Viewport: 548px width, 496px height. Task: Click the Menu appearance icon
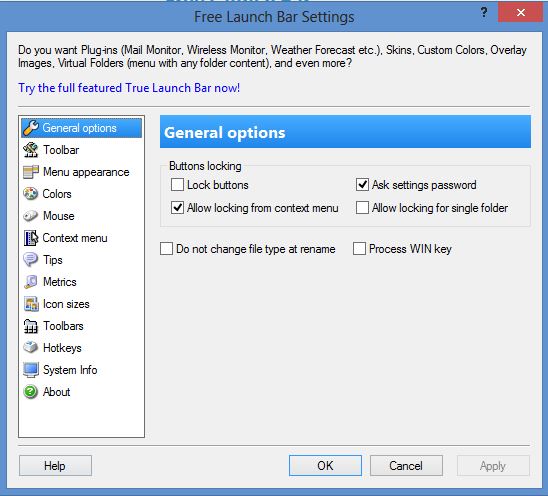pos(31,172)
